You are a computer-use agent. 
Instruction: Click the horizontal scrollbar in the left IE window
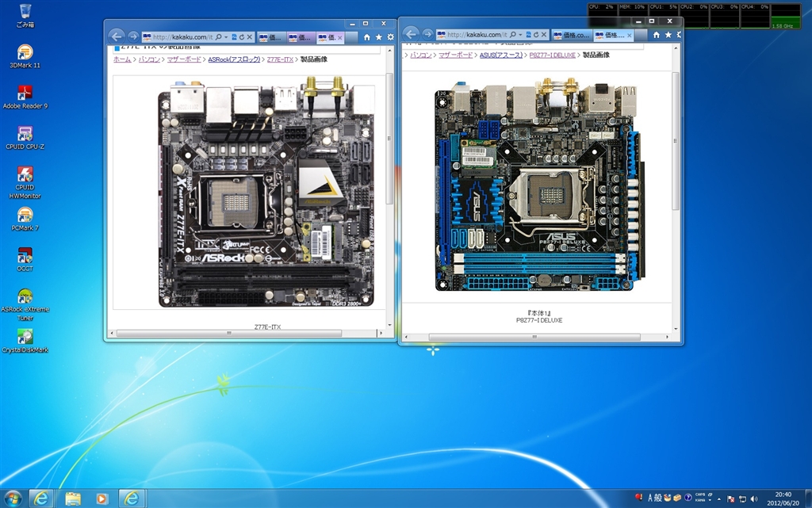[228, 333]
